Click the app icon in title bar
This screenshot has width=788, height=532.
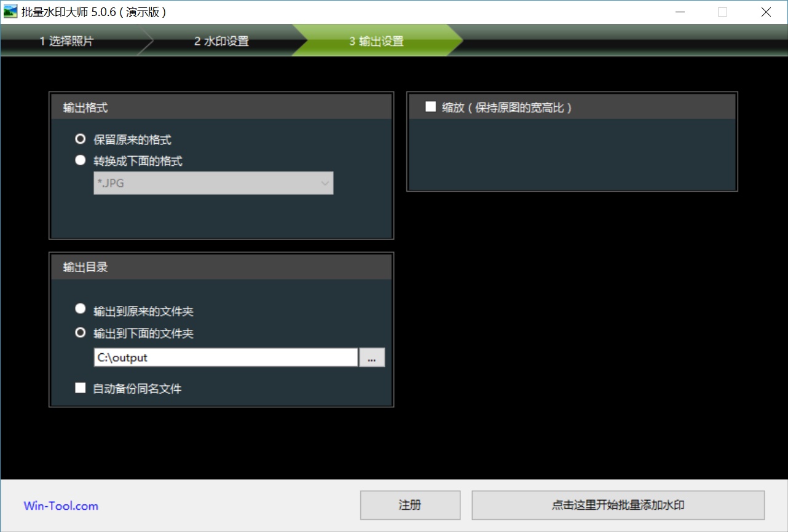10,12
